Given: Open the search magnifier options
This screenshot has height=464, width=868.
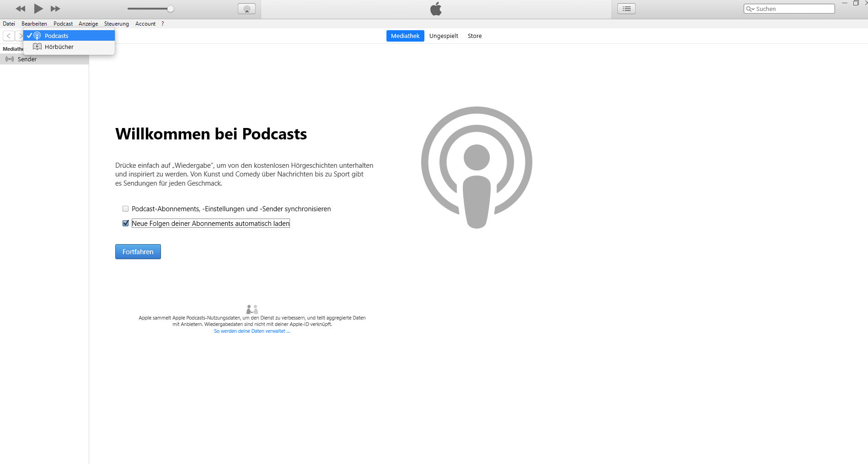Looking at the screenshot, I should click(750, 9).
